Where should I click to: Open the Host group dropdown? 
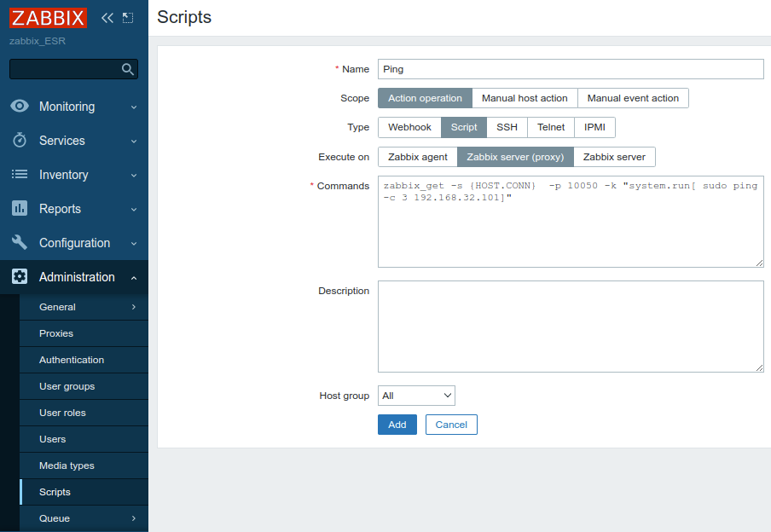tap(416, 396)
